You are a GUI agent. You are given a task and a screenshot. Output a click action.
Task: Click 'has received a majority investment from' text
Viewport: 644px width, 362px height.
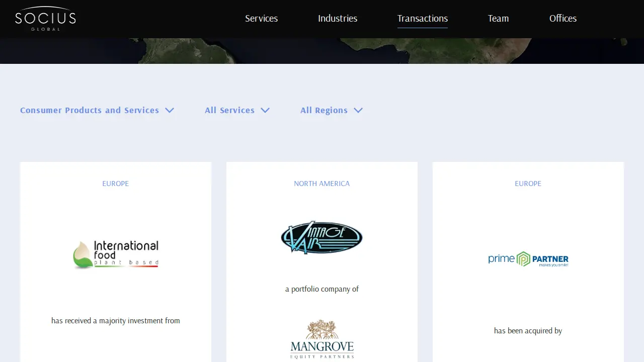point(116,321)
